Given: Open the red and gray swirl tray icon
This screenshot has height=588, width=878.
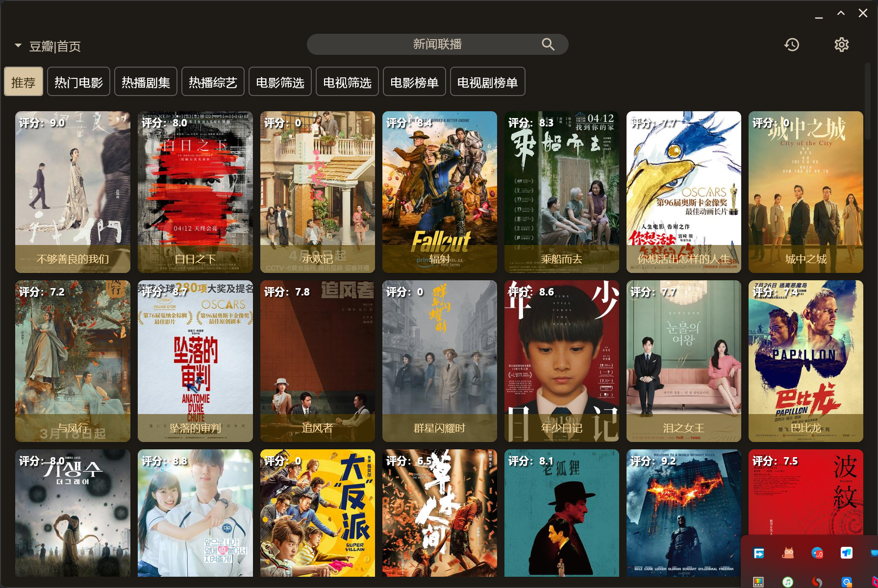Looking at the screenshot, I should click(x=817, y=582).
